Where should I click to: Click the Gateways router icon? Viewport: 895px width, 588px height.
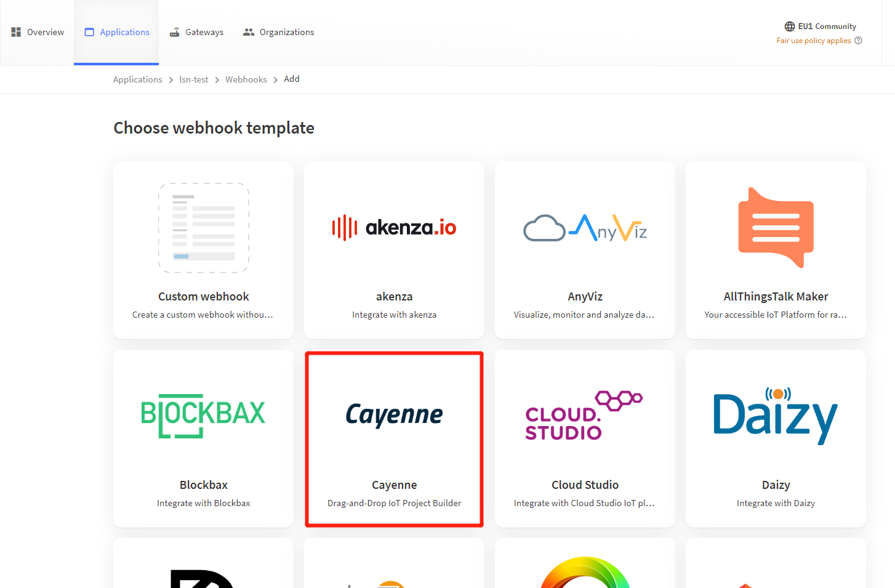[175, 32]
